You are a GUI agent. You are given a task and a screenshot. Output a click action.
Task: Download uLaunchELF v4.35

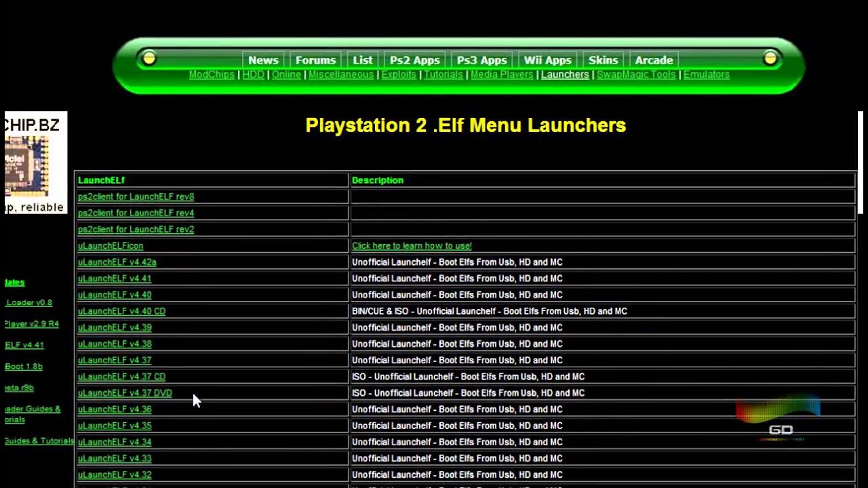115,426
